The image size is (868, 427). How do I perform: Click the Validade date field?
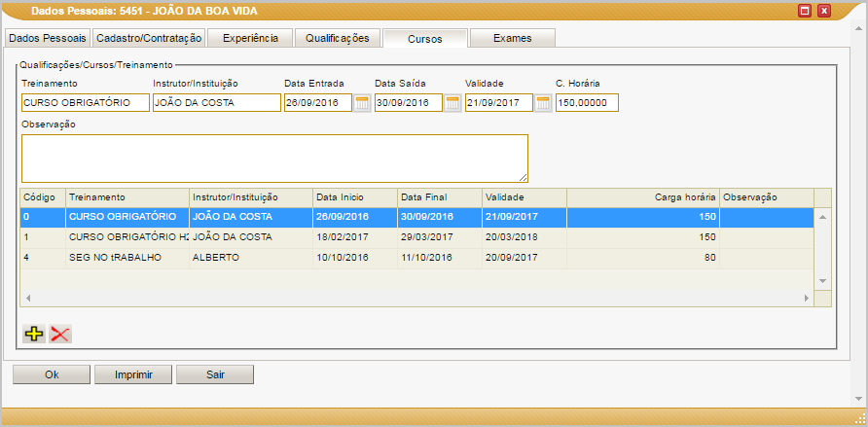pos(499,103)
